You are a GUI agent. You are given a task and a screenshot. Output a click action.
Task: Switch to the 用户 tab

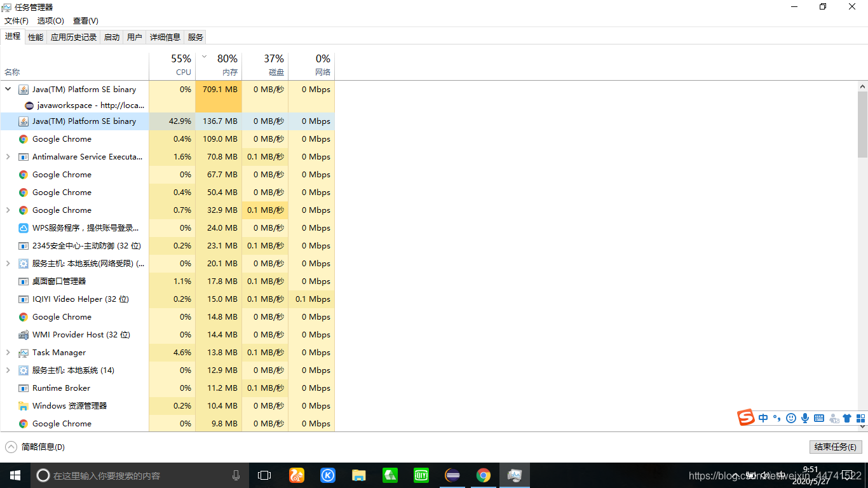tap(135, 37)
